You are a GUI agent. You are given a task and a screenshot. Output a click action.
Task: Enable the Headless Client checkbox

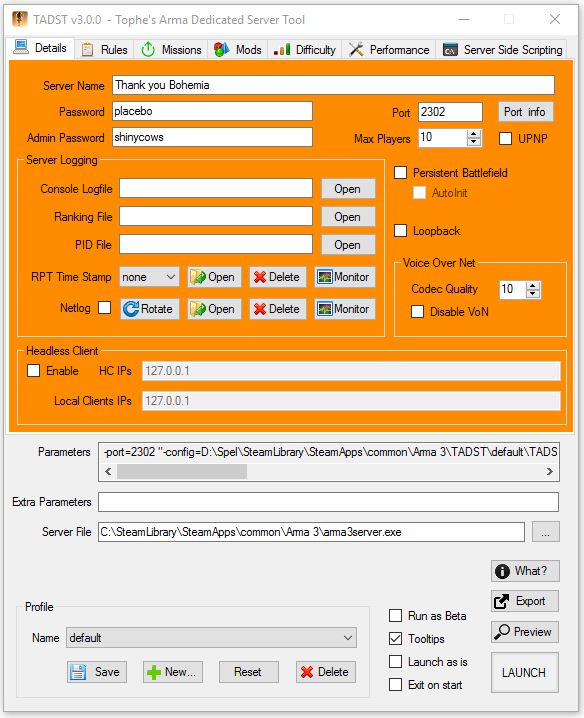pos(33,370)
